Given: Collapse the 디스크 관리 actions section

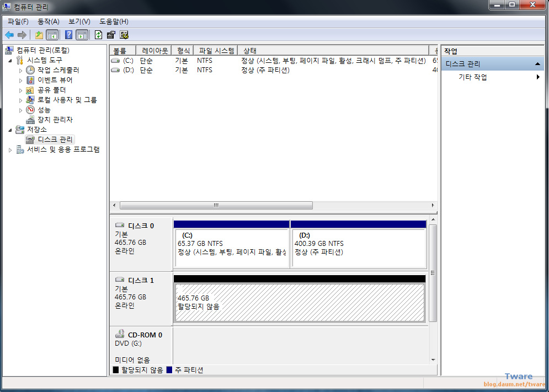Looking at the screenshot, I should (x=537, y=64).
